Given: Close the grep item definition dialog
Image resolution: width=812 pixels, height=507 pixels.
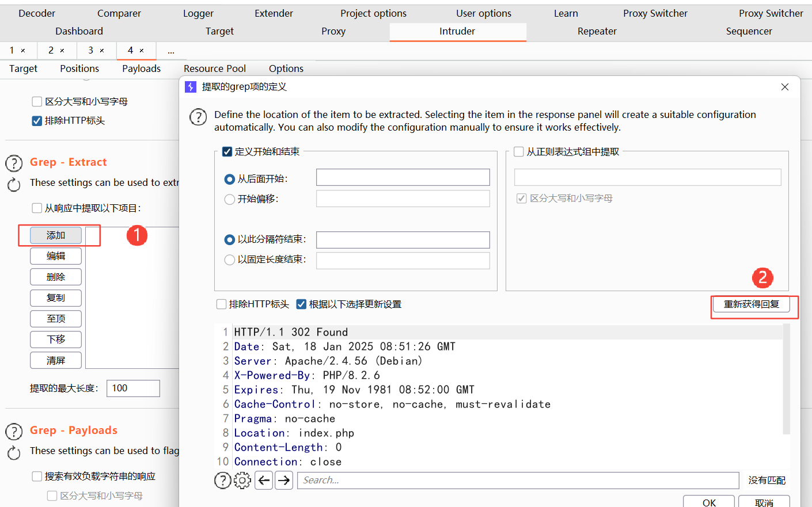Looking at the screenshot, I should click(x=785, y=87).
